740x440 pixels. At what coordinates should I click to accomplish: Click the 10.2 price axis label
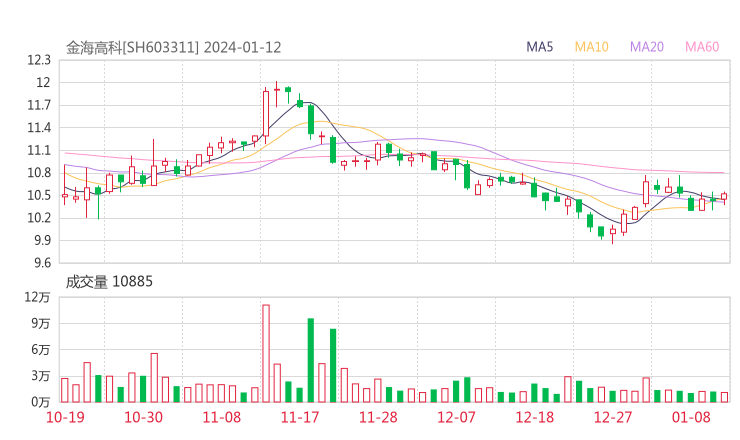39,218
